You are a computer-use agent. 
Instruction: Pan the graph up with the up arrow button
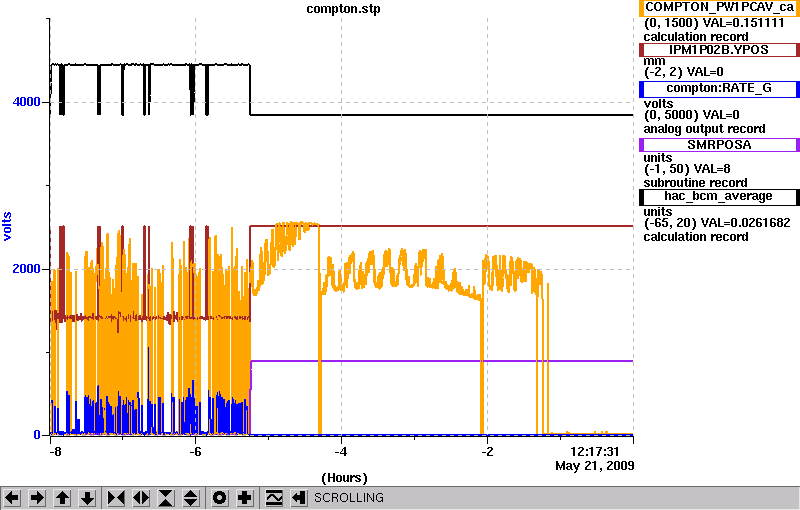pyautogui.click(x=62, y=498)
